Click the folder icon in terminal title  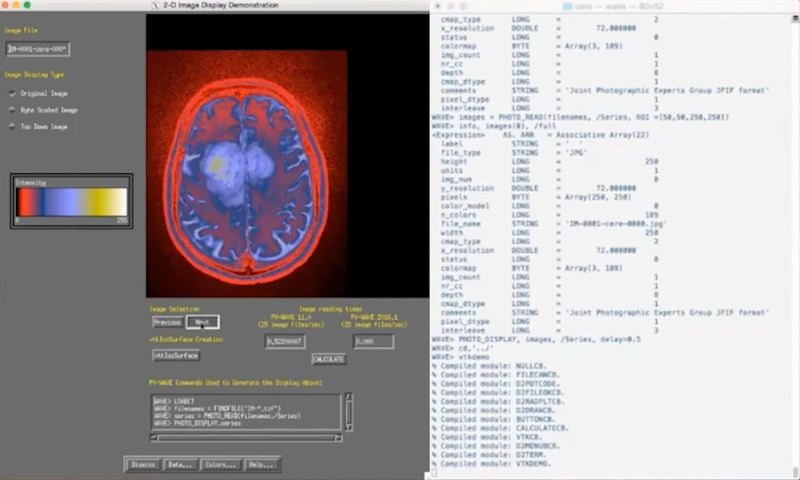pos(567,6)
